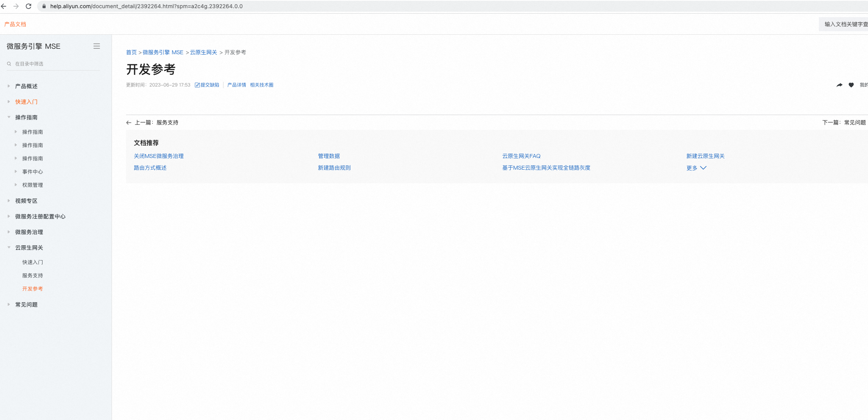Collapse 云原生网关 section arrow

pyautogui.click(x=9, y=247)
